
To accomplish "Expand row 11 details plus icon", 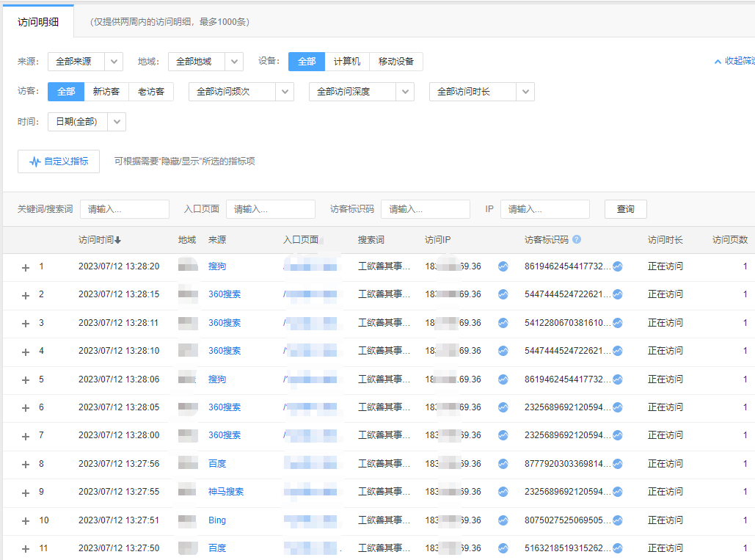I will click(26, 549).
